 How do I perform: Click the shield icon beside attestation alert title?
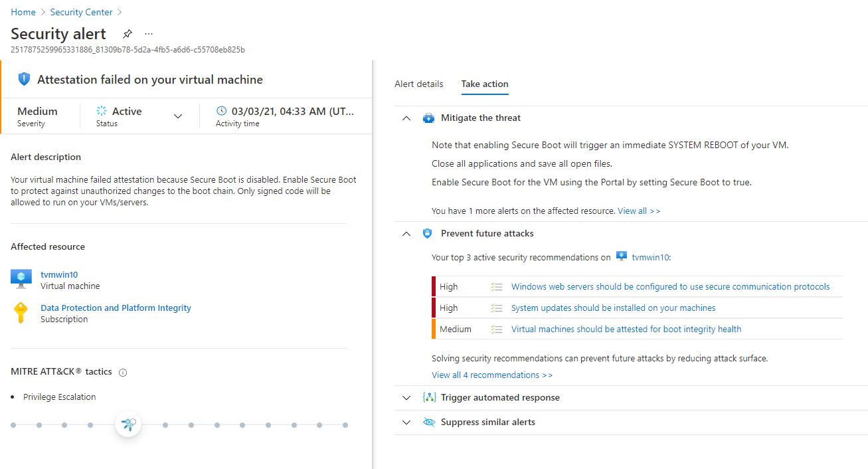(x=25, y=78)
